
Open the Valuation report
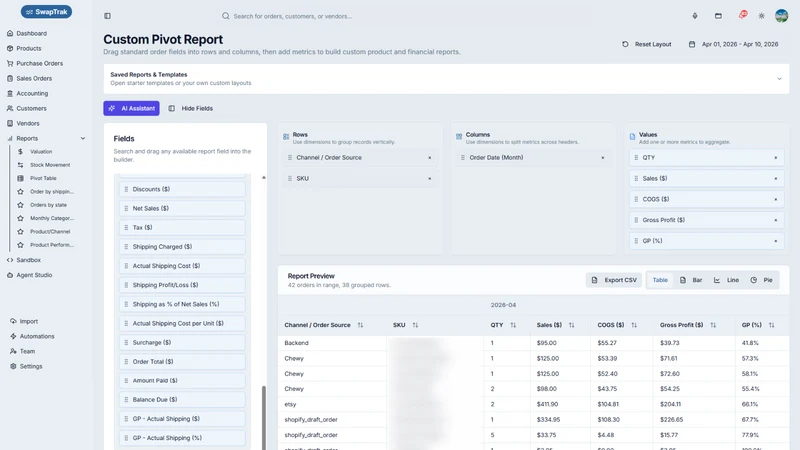(x=41, y=152)
